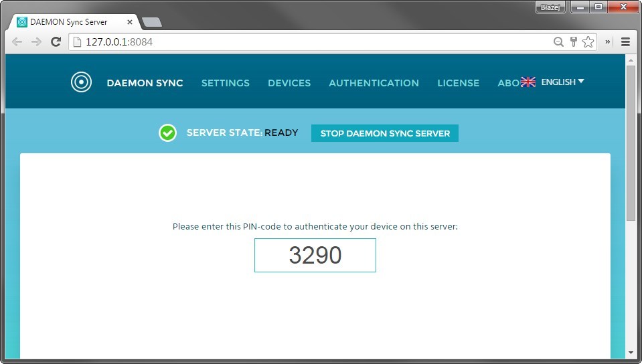
Task: Open the Chrome hamburger menu
Action: (x=625, y=41)
